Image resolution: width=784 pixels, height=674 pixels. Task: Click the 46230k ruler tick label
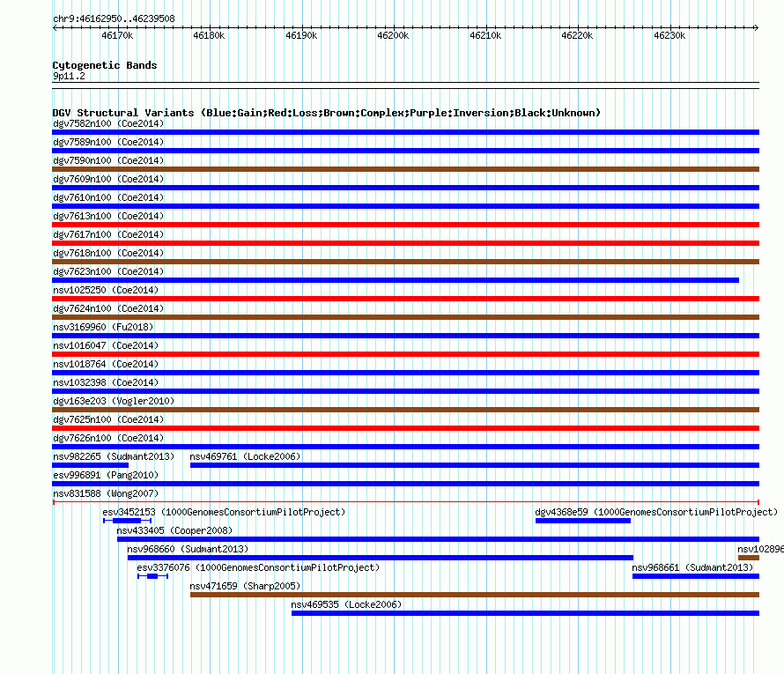[x=669, y=35]
